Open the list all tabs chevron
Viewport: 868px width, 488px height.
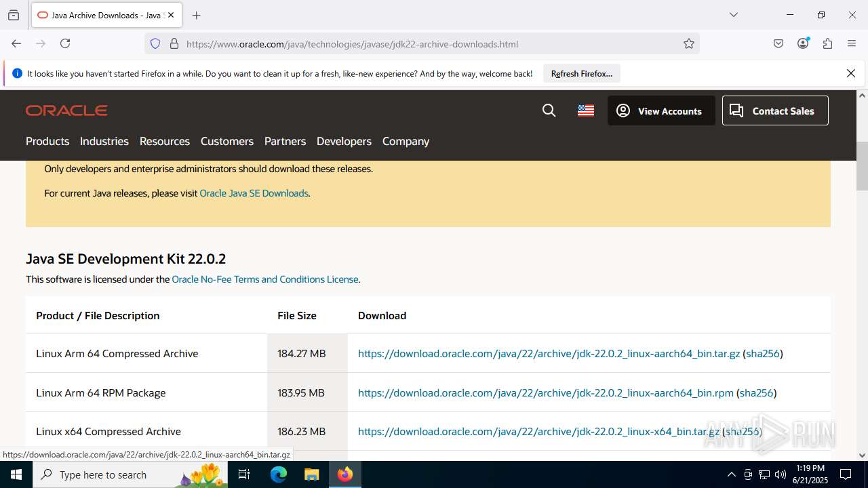[x=733, y=15]
